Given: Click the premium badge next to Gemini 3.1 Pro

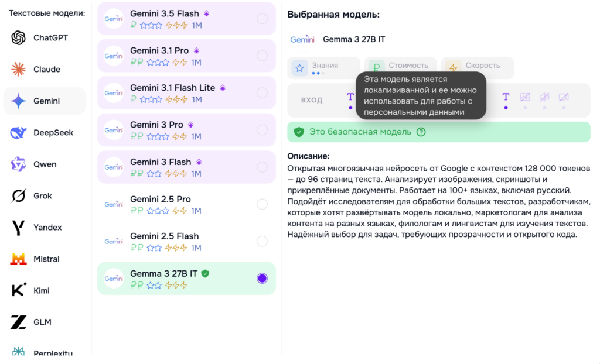Looking at the screenshot, I should tap(197, 51).
